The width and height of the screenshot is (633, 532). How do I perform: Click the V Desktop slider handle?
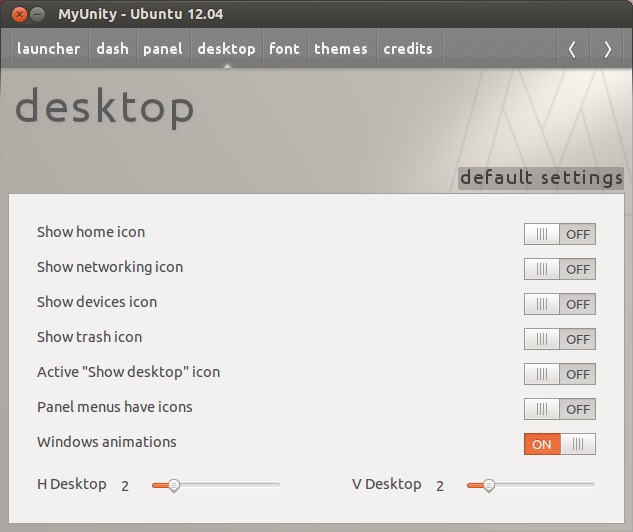[489, 485]
